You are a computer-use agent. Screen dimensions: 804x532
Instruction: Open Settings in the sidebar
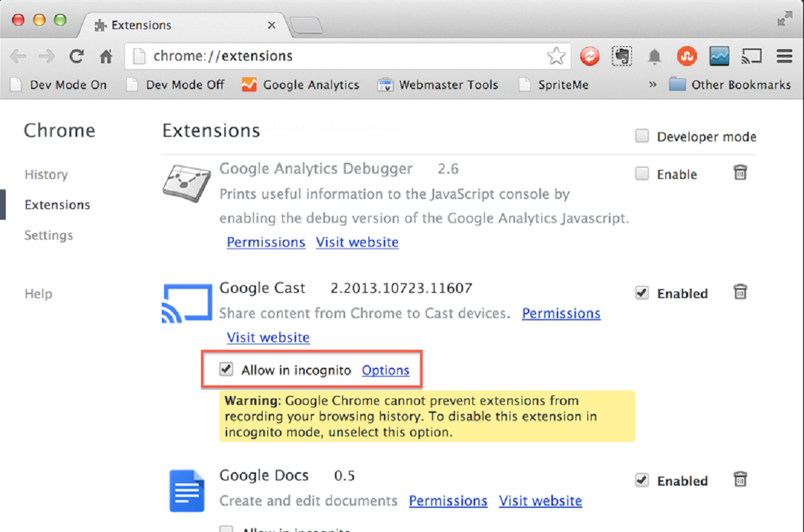point(49,235)
